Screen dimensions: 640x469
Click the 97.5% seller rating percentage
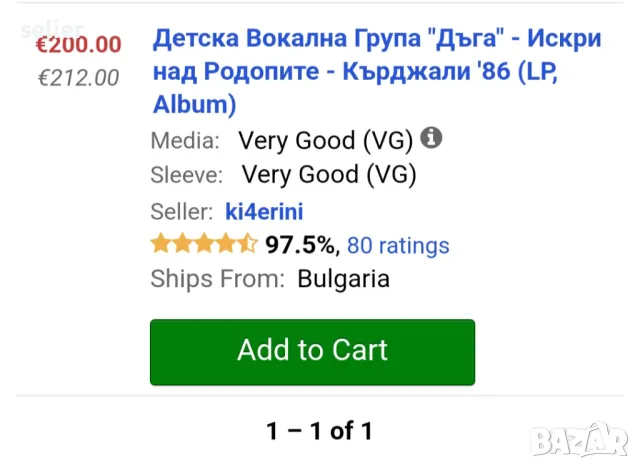pyautogui.click(x=301, y=245)
